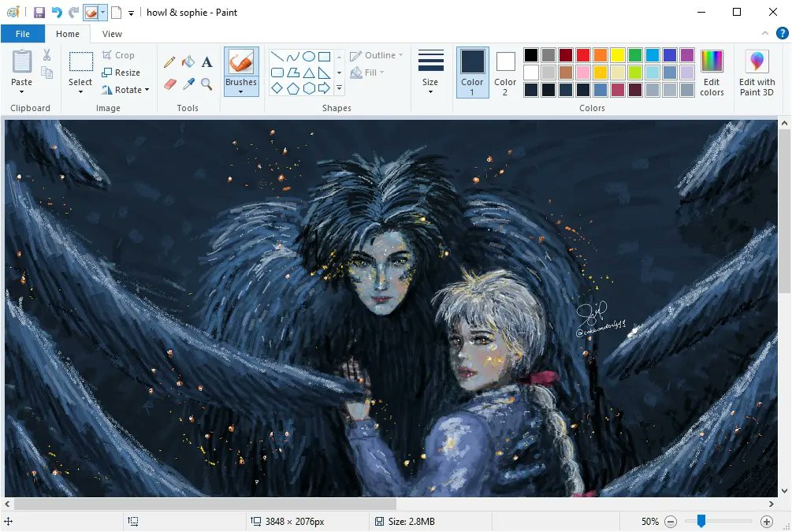
Task: Pick the red color swatch
Action: pyautogui.click(x=583, y=54)
